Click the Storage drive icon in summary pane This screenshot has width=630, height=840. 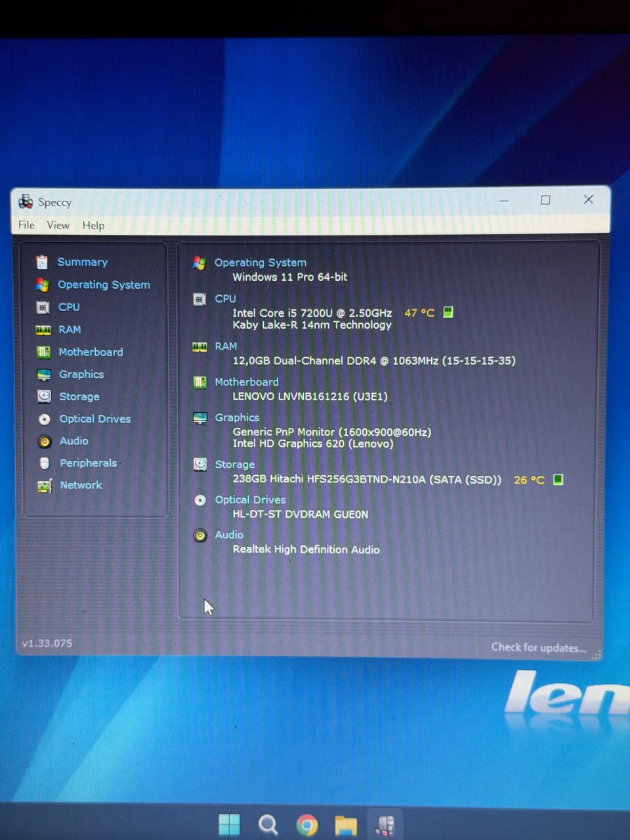200,465
